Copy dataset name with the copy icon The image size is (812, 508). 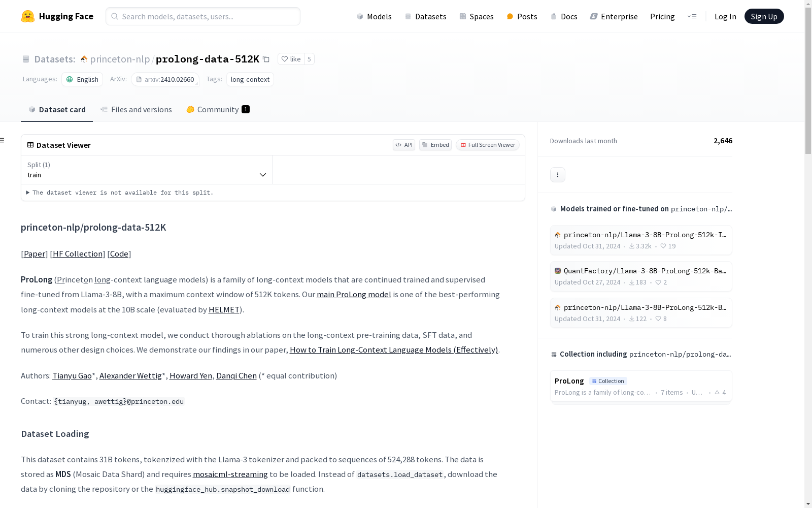point(266,59)
